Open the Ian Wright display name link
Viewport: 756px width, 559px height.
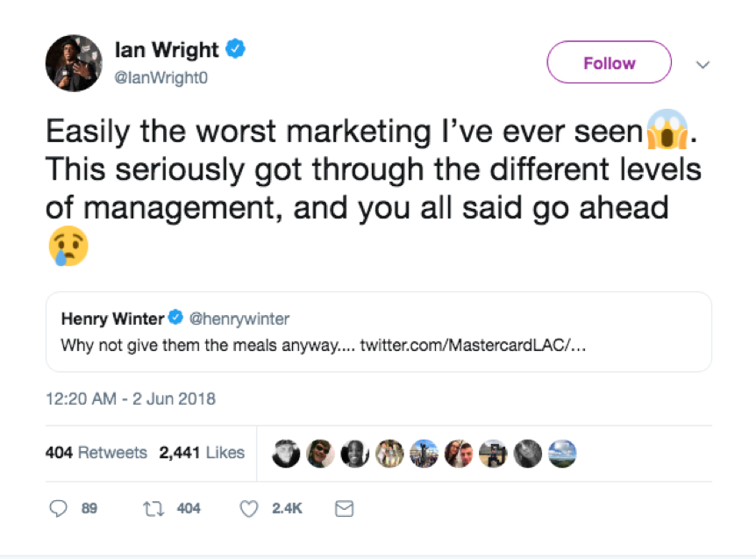(168, 49)
